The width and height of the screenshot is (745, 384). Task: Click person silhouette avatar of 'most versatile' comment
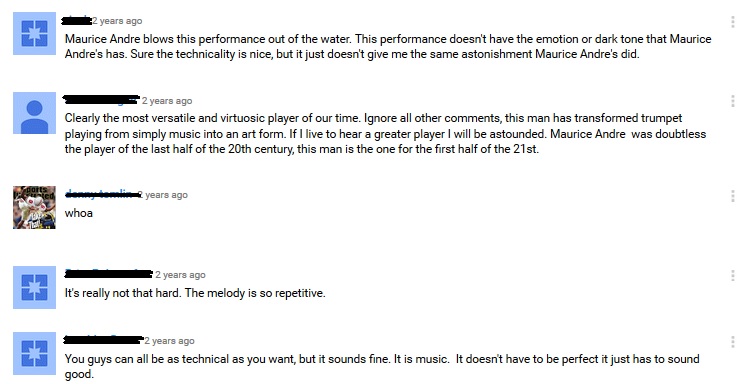tap(34, 113)
